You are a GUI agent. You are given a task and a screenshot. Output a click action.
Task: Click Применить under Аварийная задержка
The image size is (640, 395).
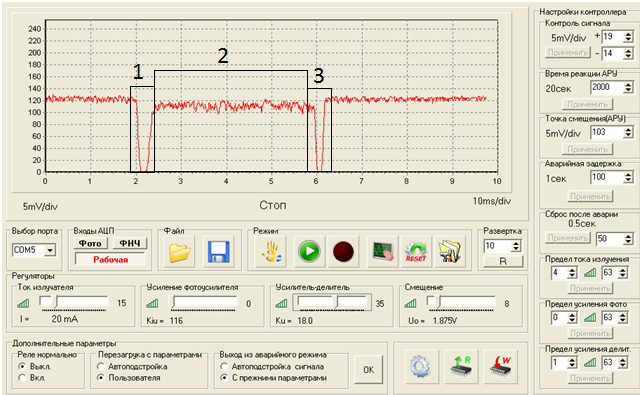coord(591,196)
